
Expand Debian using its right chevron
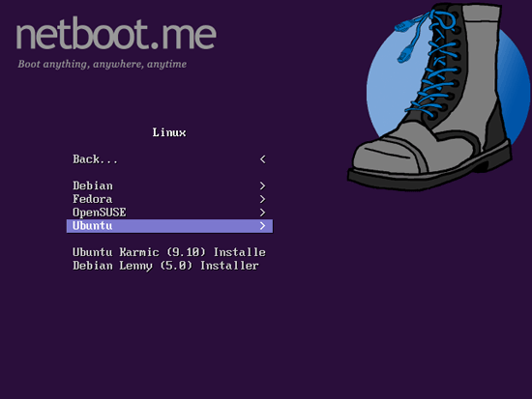click(262, 185)
